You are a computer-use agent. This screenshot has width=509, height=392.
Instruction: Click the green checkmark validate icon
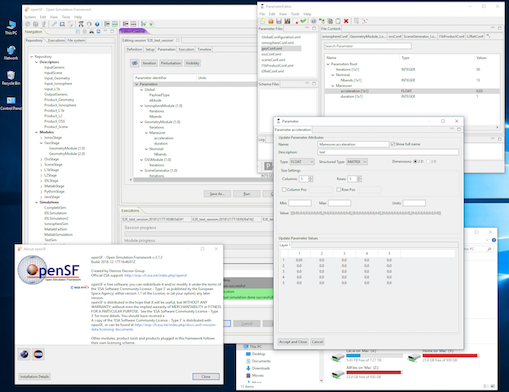click(303, 21)
